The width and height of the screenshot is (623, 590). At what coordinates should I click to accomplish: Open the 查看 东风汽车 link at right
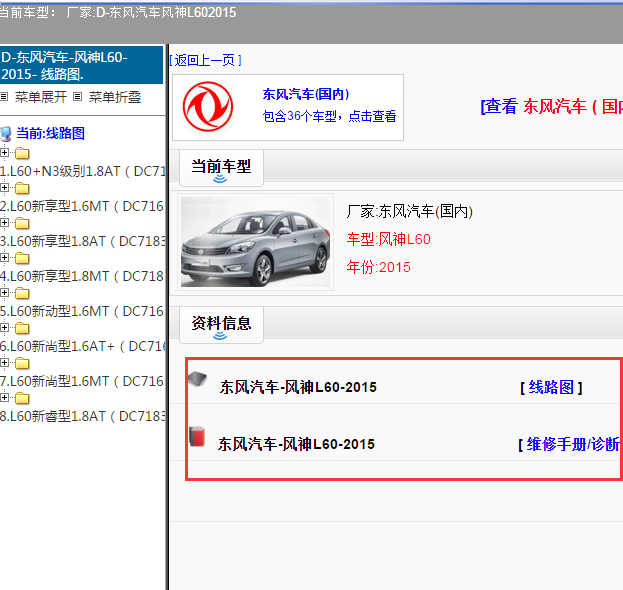point(551,106)
